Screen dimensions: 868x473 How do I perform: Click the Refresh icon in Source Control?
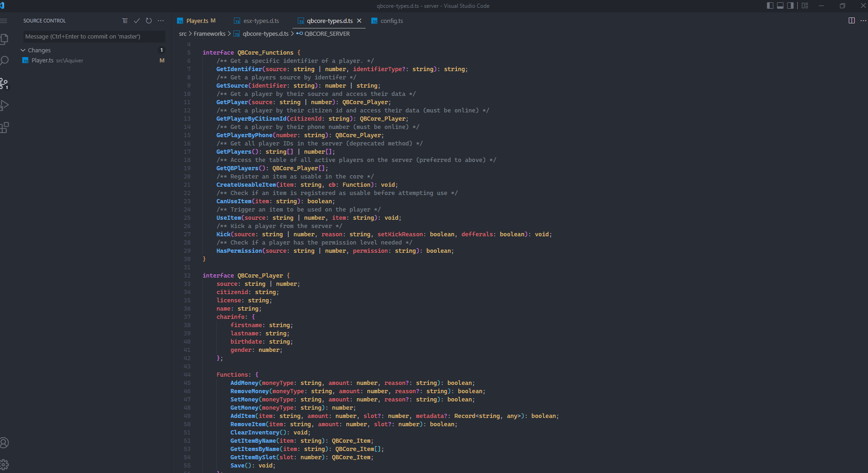149,21
